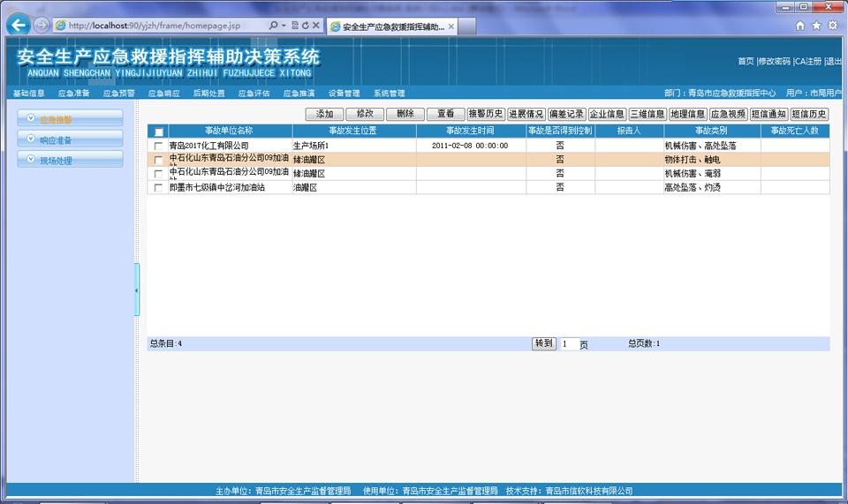Click the browser Back arrow button
The height and width of the screenshot is (504, 848).
coord(19,26)
